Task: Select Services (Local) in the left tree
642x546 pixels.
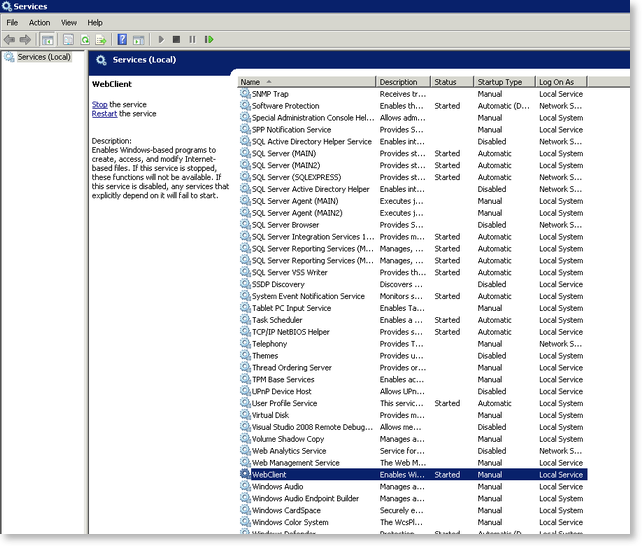Action: pyautogui.click(x=44, y=57)
